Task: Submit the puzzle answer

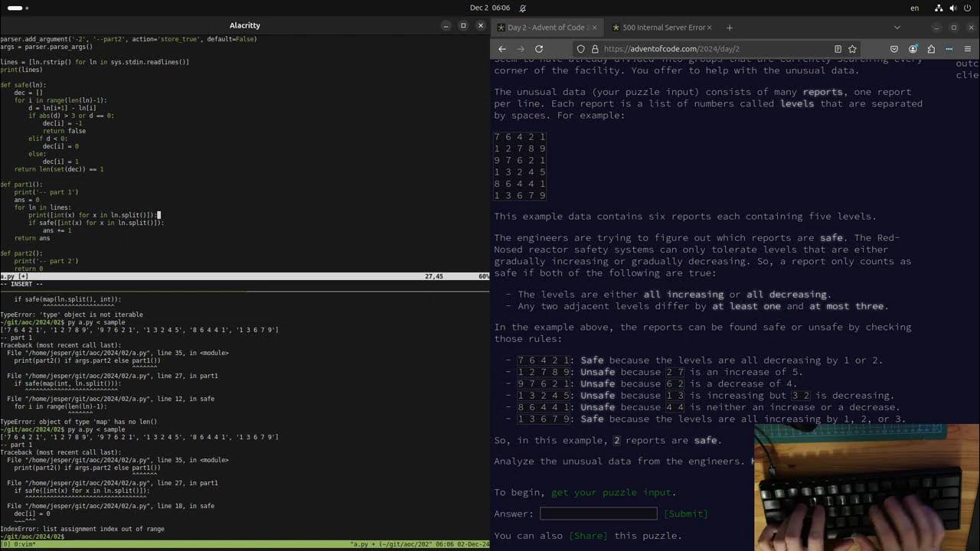Action: (x=685, y=514)
